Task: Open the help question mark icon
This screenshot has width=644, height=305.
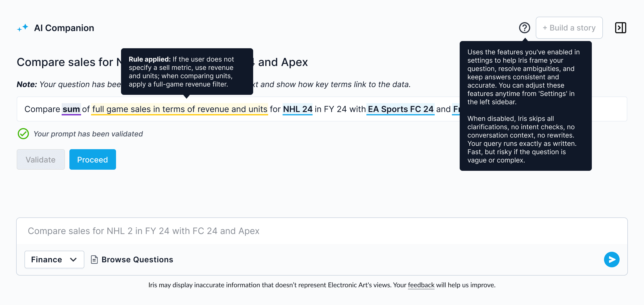Action: click(x=524, y=28)
